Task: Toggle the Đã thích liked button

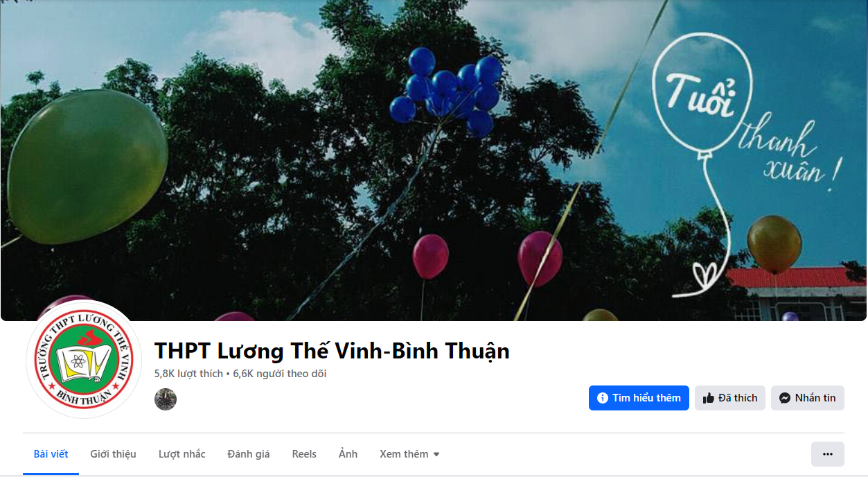Action: 730,398
